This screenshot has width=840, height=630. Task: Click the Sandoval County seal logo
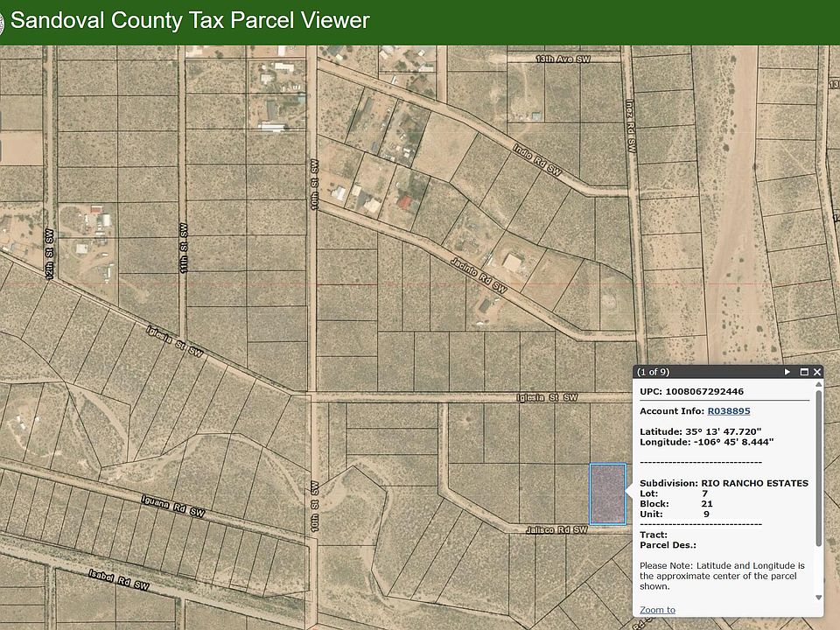tap(3, 22)
